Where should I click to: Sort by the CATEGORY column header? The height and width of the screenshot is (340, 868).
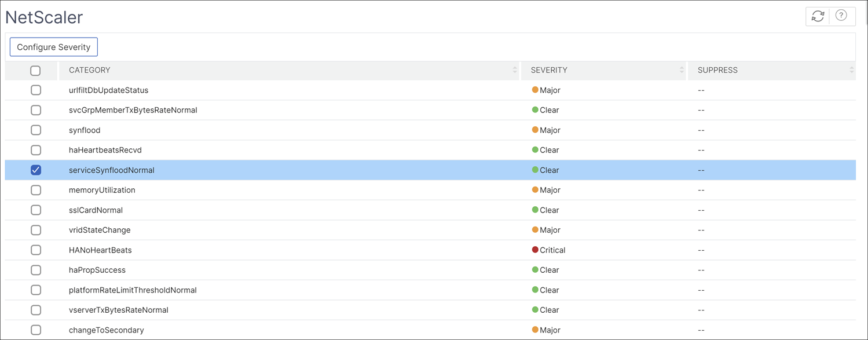(x=90, y=70)
